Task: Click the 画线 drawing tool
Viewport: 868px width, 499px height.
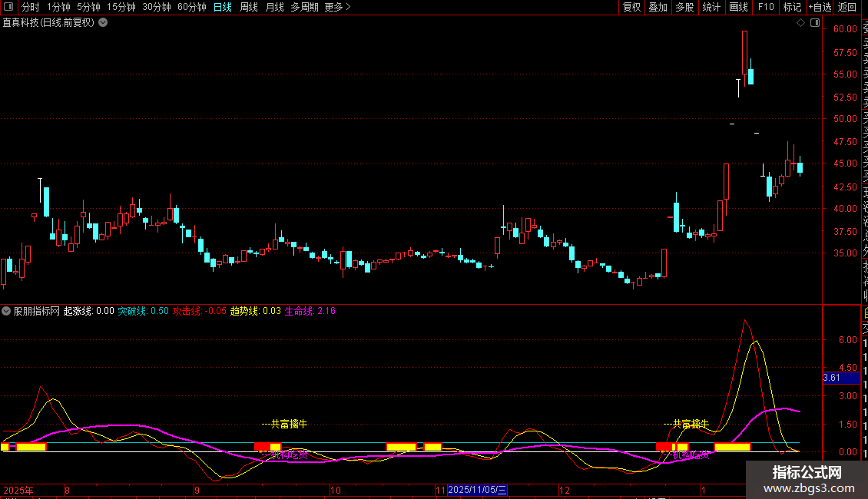Action: tap(738, 7)
